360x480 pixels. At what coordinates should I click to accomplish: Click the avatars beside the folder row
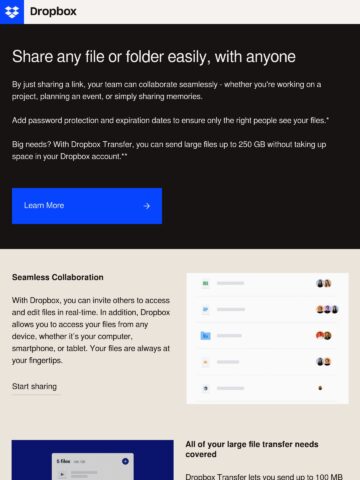pos(323,335)
